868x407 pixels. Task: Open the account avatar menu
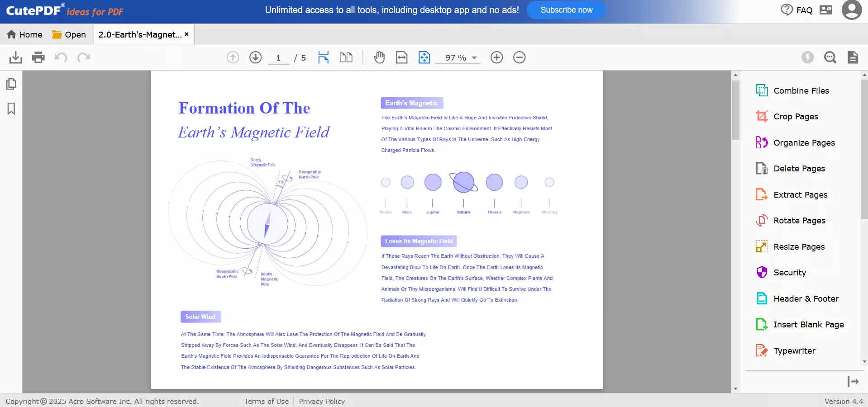click(x=851, y=10)
